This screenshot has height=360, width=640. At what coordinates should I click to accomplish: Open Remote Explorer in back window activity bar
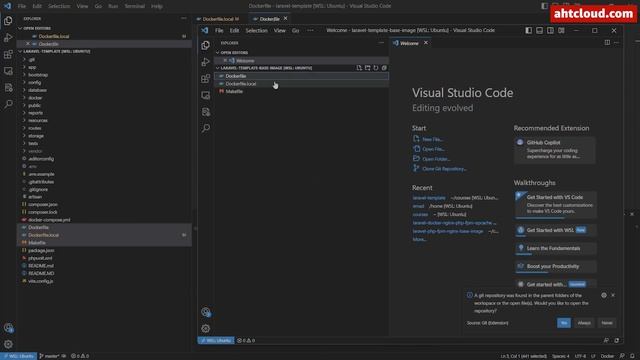click(8, 71)
